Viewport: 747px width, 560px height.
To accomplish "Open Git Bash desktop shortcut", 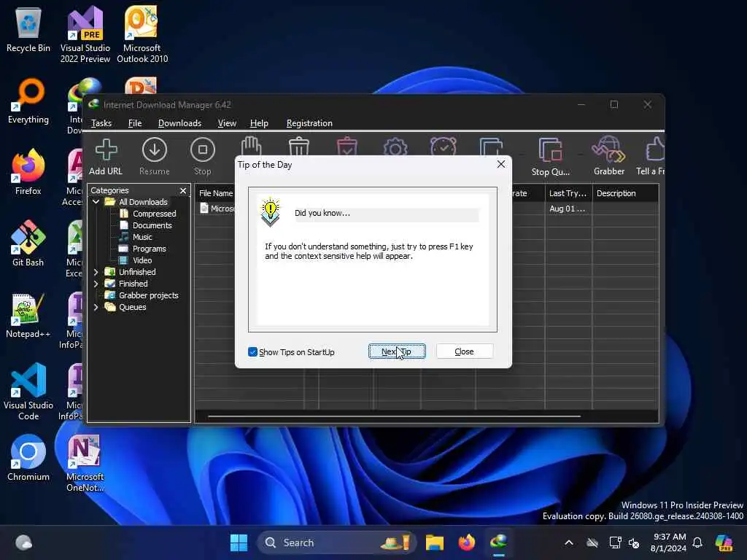I will coord(28,244).
